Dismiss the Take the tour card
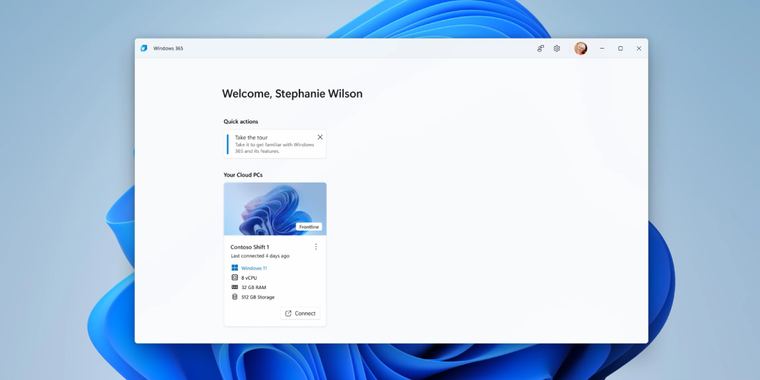 320,137
